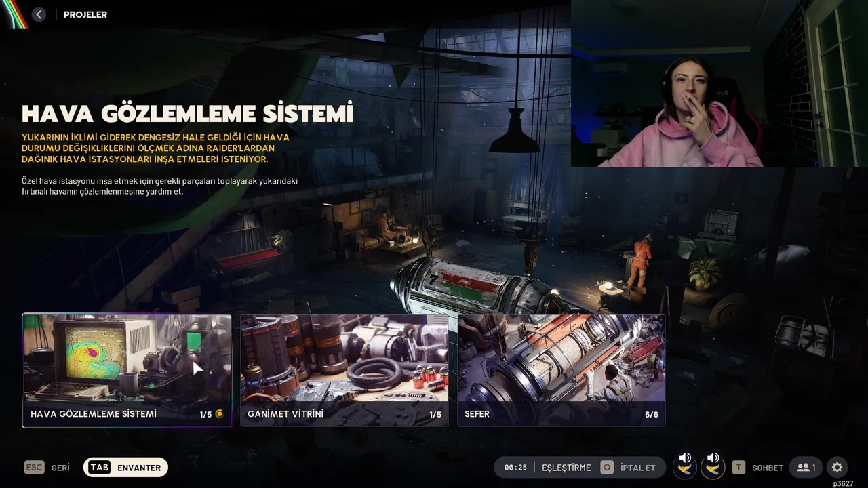Open the HAVA GÖZLEMLEME SİSTEMİ project card
This screenshot has width=868, height=488.
[127, 370]
